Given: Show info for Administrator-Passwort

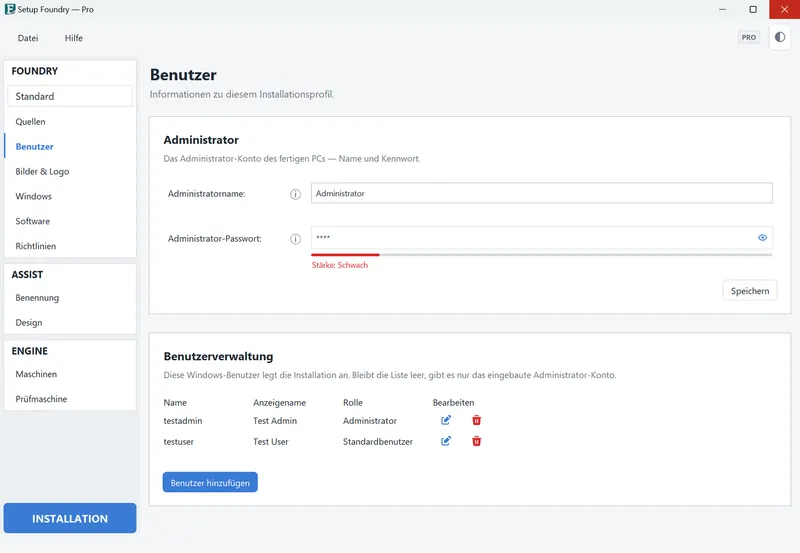Looking at the screenshot, I should coord(295,239).
